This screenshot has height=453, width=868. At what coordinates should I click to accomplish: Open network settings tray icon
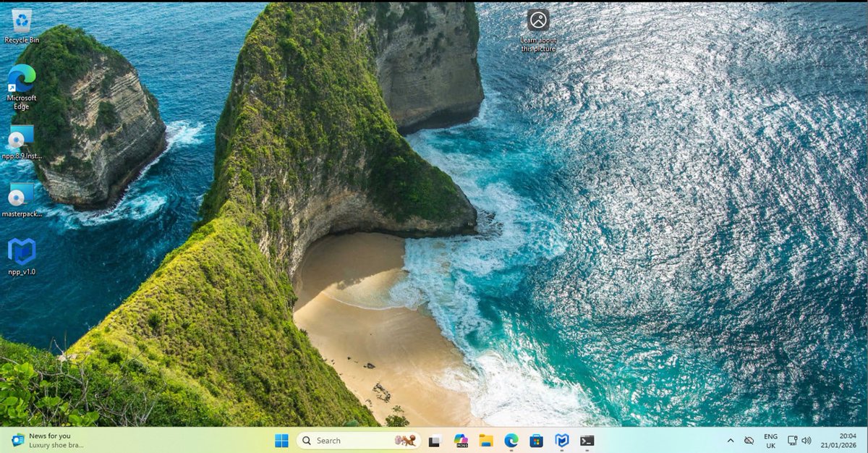[793, 441]
